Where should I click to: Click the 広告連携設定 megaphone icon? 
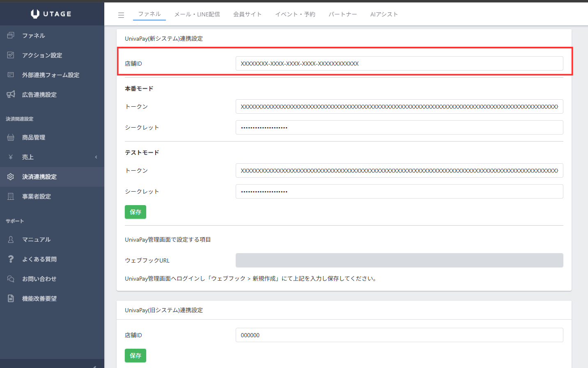click(11, 95)
